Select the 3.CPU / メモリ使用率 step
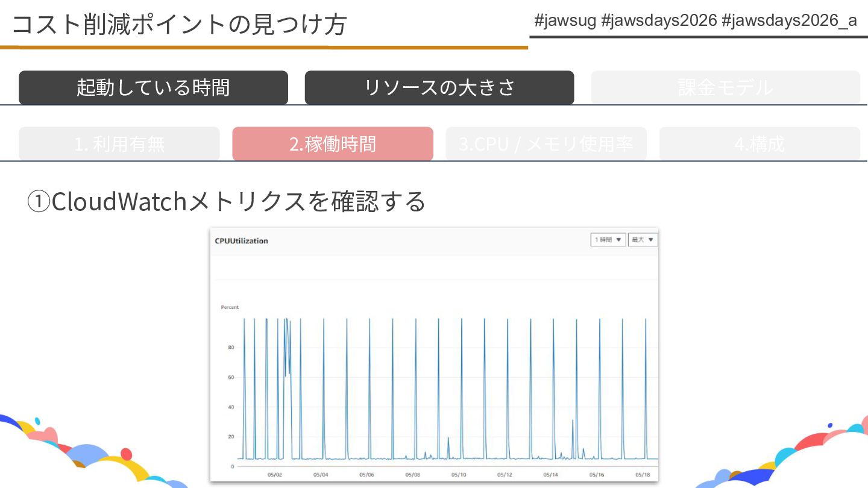This screenshot has height=488, width=868. pos(546,144)
